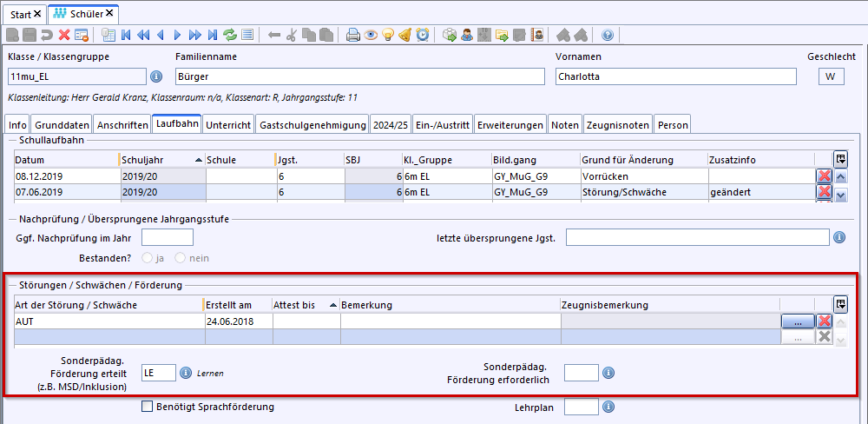
Task: Go to the previous record
Action: [x=161, y=35]
